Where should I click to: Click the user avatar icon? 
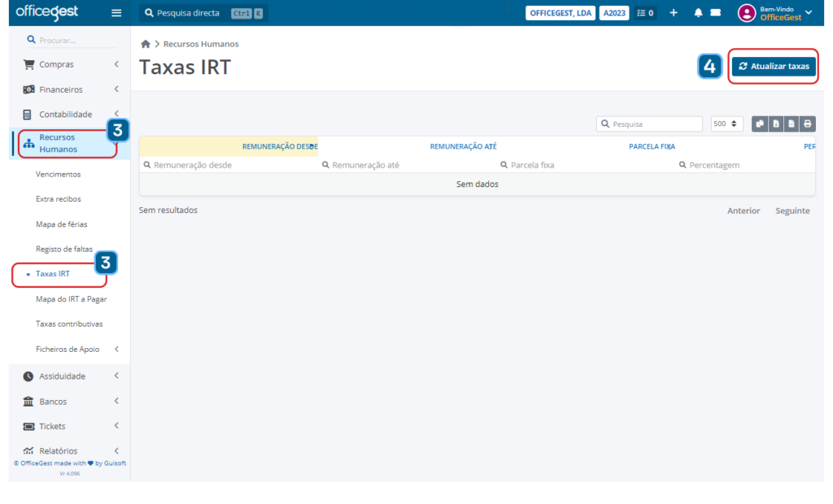click(747, 13)
